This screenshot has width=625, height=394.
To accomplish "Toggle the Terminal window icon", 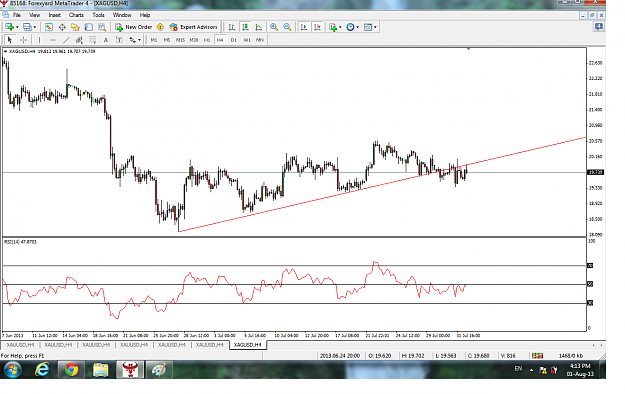I will tap(88, 27).
